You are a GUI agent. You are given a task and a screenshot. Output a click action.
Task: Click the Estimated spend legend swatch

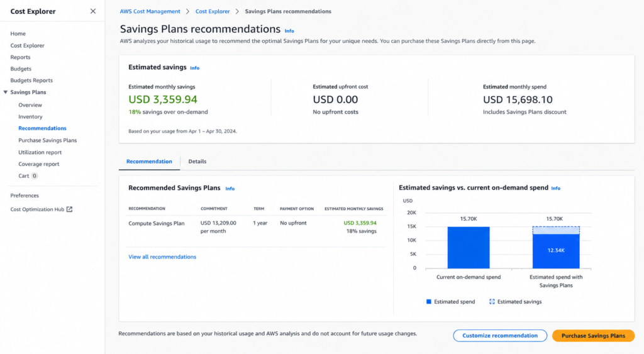point(429,301)
